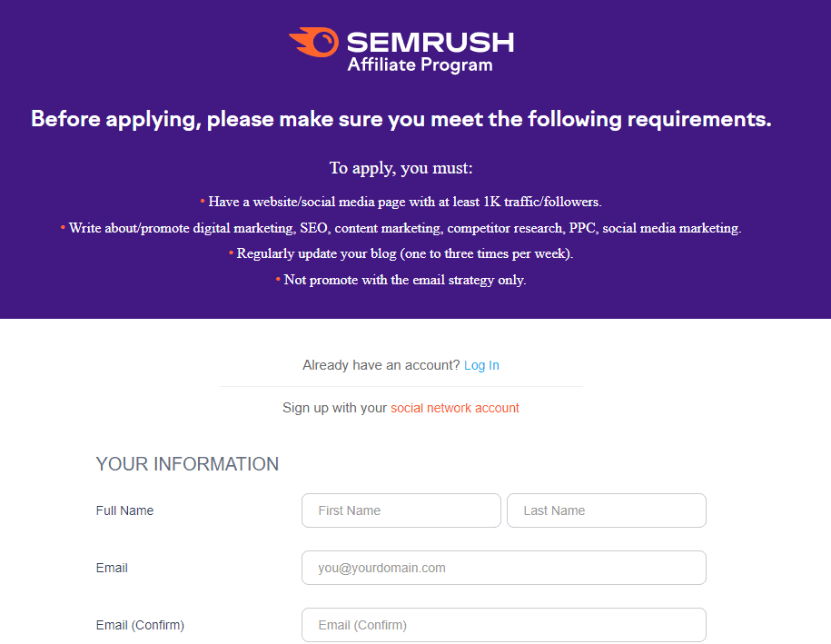Viewport: 831px width, 644px height.
Task: Click the SEMRUSH wordmark in header
Action: [x=430, y=43]
